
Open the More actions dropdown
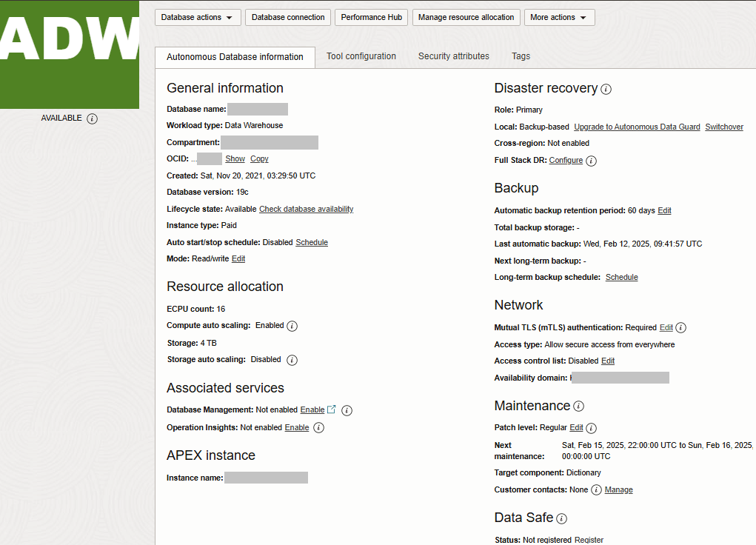(559, 17)
